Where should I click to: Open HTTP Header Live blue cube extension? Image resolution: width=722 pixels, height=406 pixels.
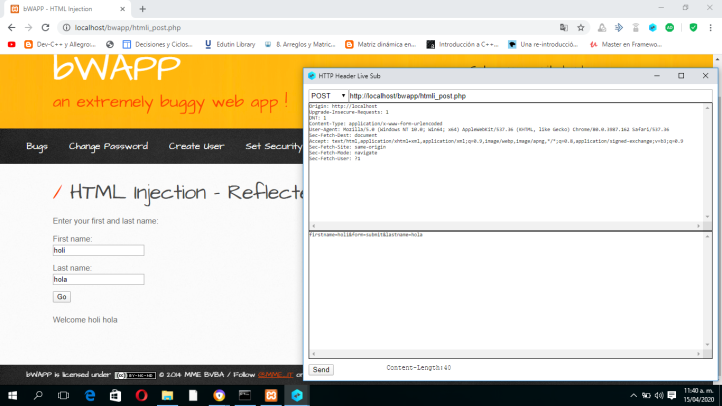point(652,28)
